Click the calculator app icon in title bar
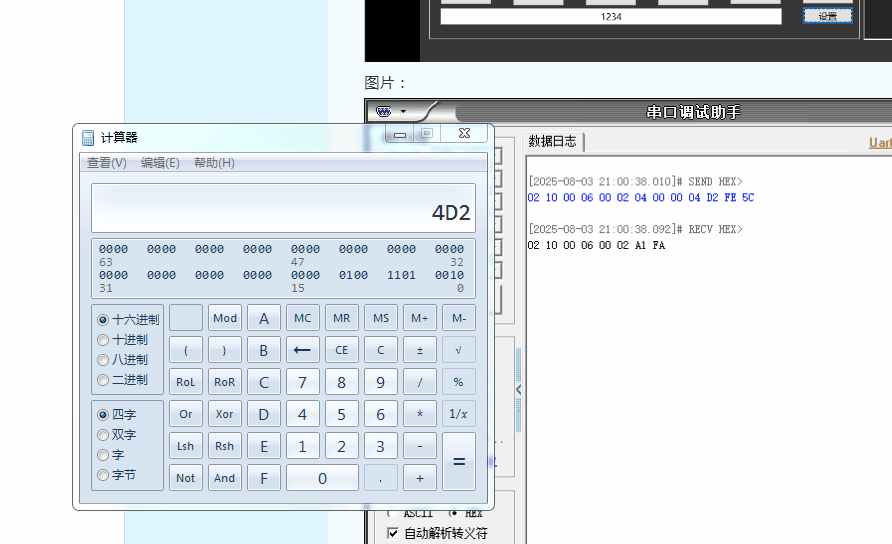The height and width of the screenshot is (544, 892). tap(88, 138)
